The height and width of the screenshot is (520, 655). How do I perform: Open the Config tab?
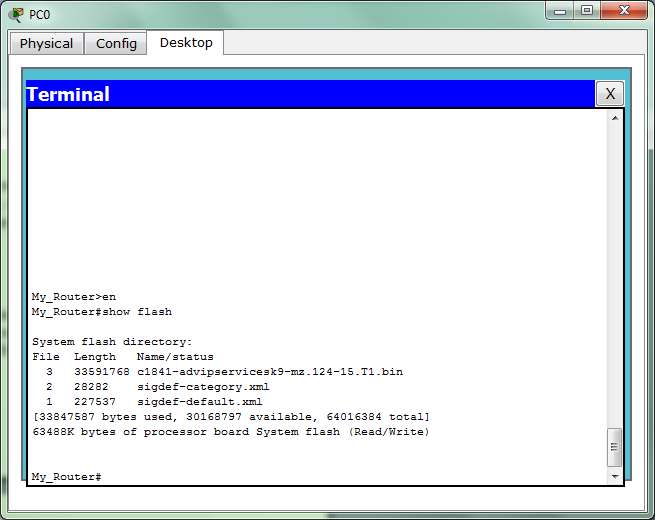click(x=116, y=43)
